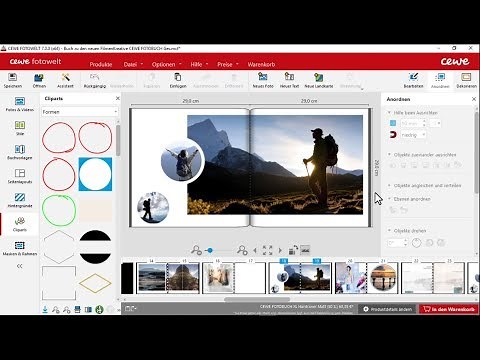Collapse the Hilfe beim Ausrichten section

coord(389,113)
